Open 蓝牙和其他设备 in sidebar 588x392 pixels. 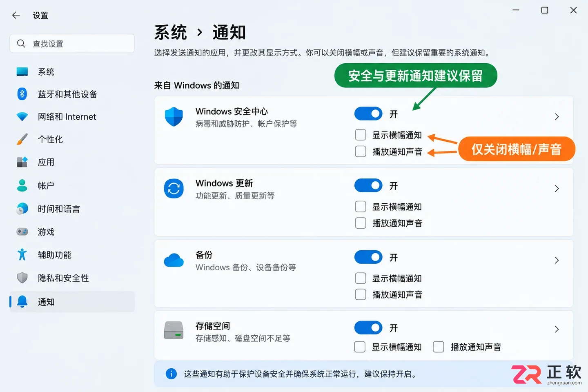[x=72, y=94]
